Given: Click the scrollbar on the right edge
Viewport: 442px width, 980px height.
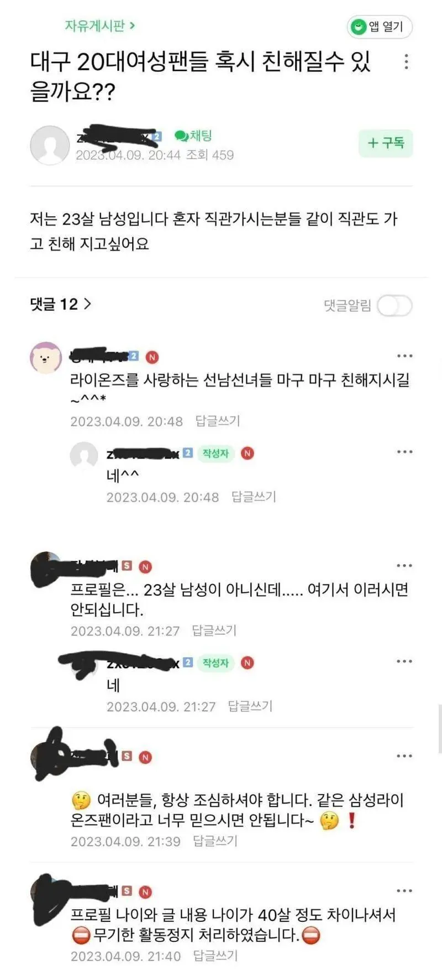Looking at the screenshot, I should (x=440, y=729).
